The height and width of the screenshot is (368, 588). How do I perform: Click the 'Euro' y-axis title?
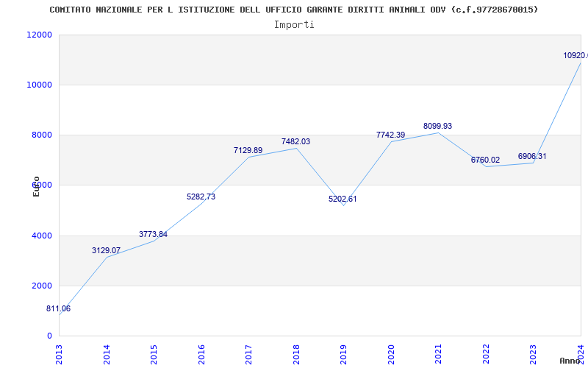coord(36,186)
